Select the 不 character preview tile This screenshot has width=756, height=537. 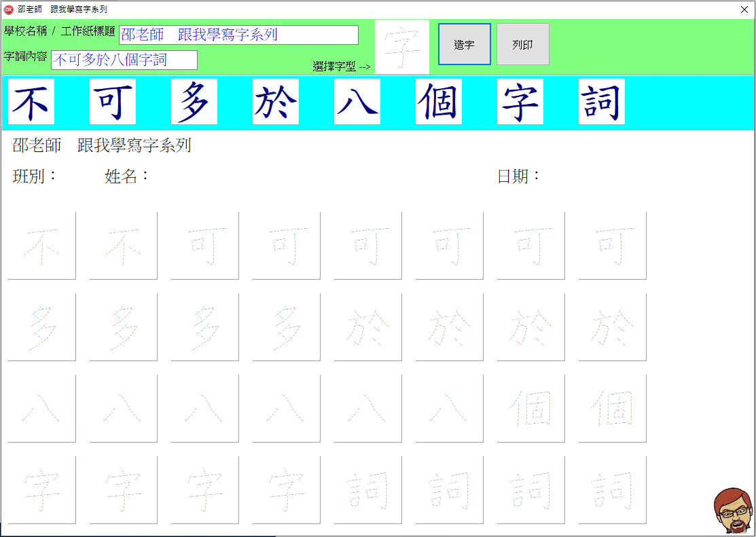coord(31,100)
